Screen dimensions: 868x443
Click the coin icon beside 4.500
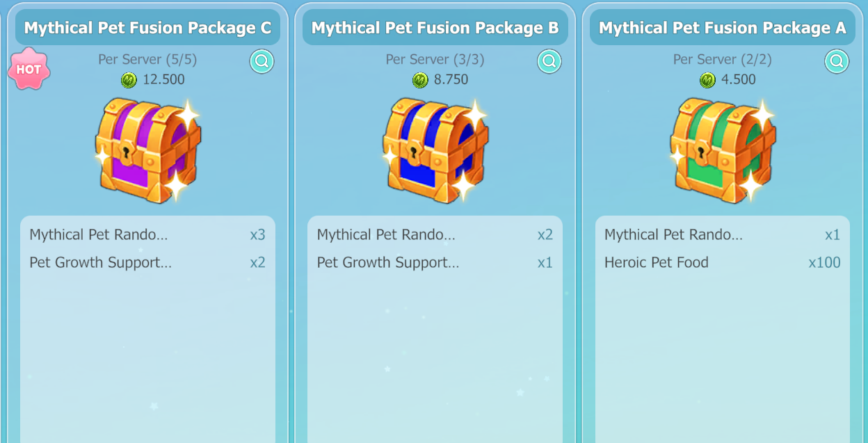click(707, 80)
